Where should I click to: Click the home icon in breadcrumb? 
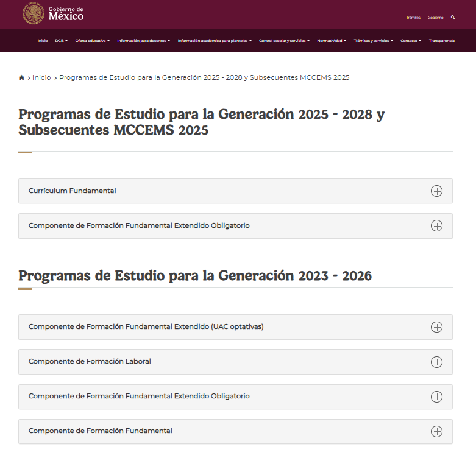click(22, 78)
